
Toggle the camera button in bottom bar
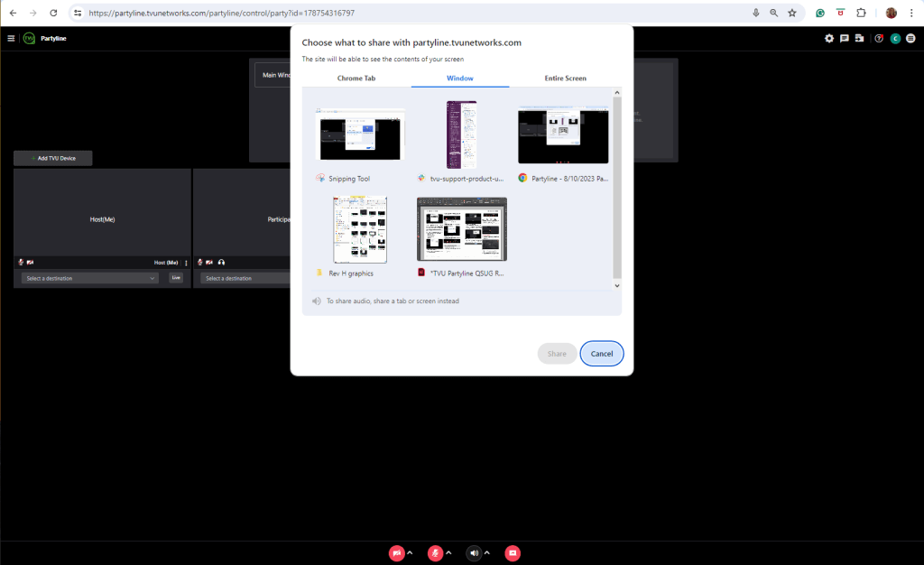click(x=397, y=553)
